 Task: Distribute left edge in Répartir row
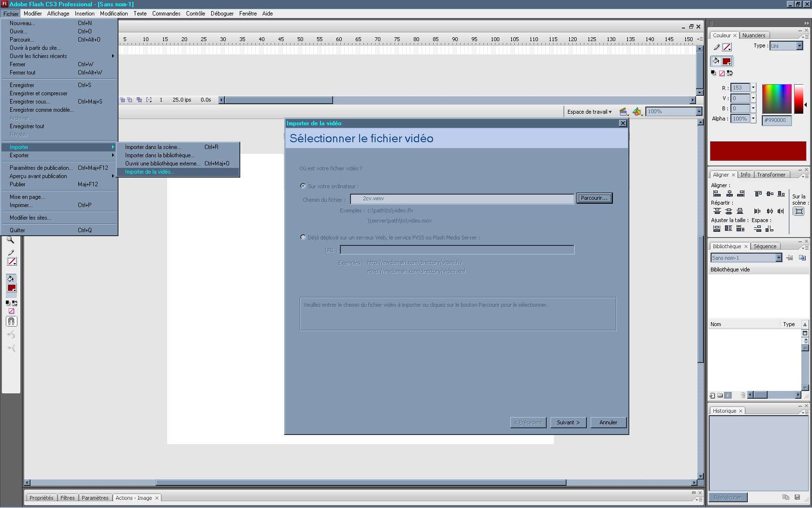tap(757, 211)
